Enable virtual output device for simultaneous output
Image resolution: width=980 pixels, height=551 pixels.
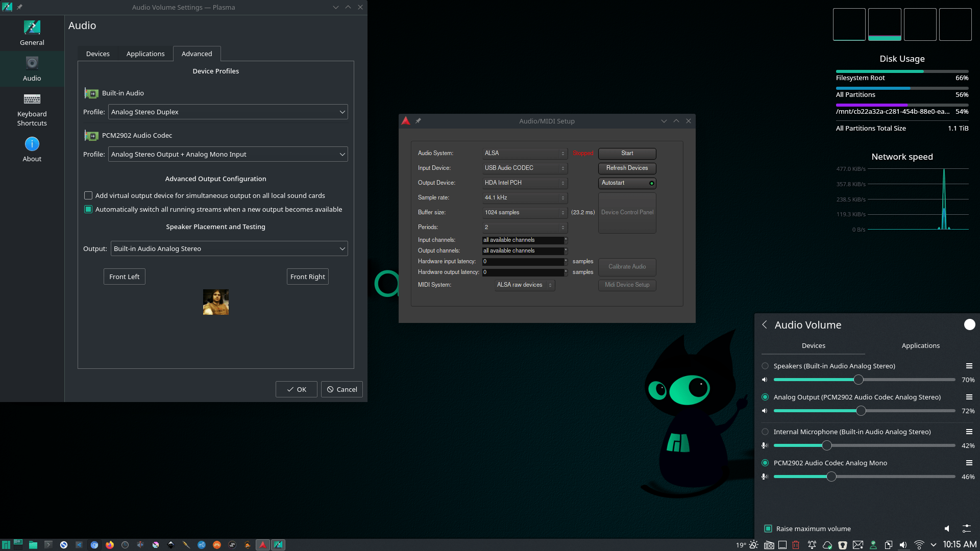pyautogui.click(x=88, y=195)
